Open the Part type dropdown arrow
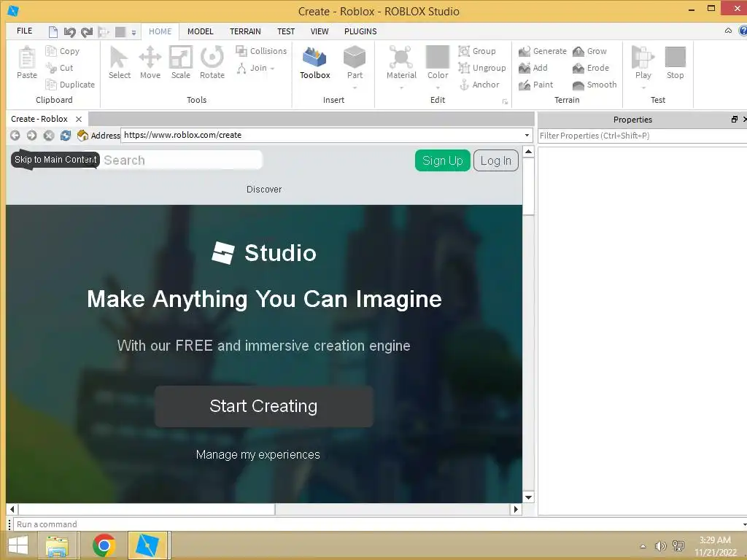 pyautogui.click(x=355, y=87)
